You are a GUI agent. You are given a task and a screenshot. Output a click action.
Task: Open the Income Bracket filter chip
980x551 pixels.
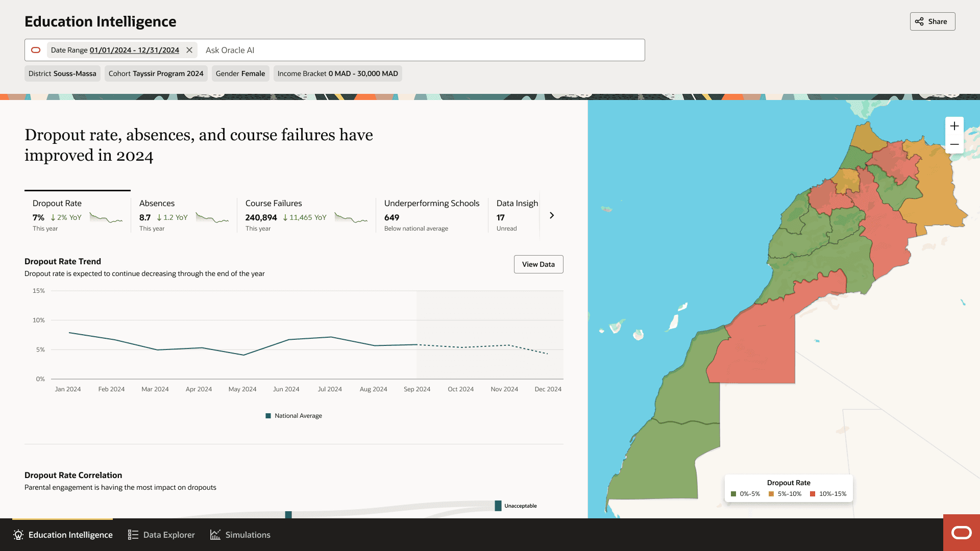(x=337, y=73)
